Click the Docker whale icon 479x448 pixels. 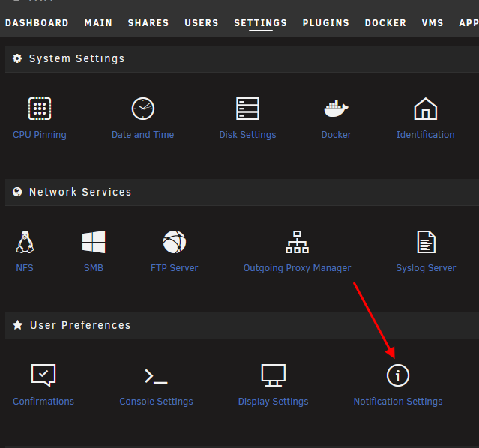point(336,109)
